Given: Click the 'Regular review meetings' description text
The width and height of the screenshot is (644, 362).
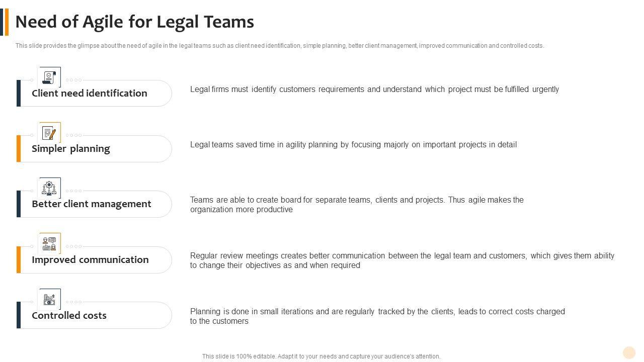Looking at the screenshot, I should point(402,260).
